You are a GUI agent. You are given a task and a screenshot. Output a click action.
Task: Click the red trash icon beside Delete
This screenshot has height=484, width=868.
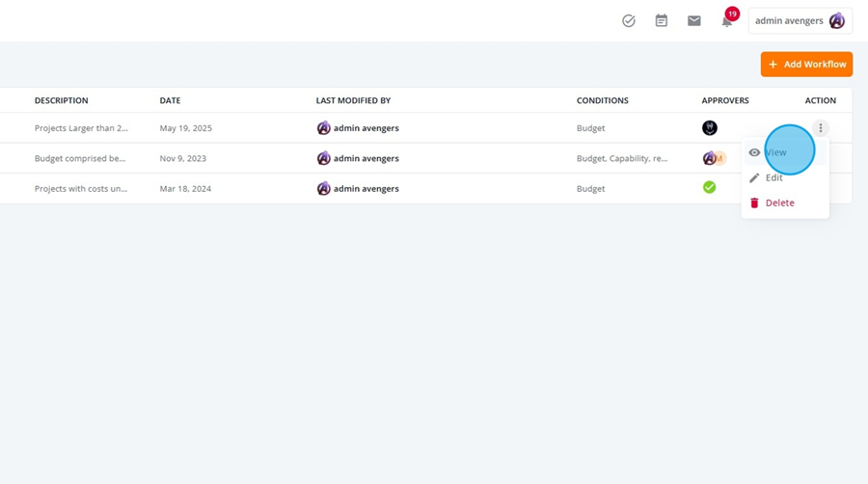pyautogui.click(x=754, y=203)
